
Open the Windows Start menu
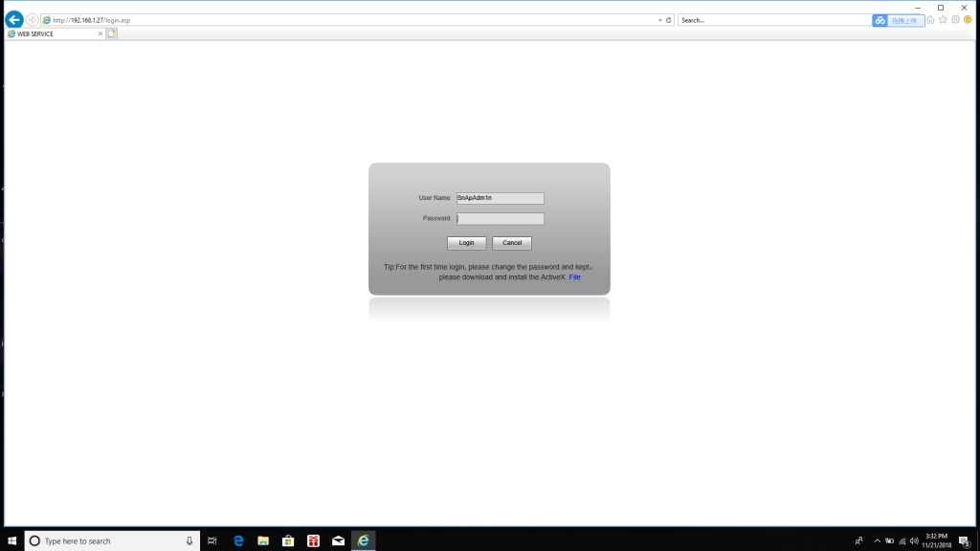point(11,541)
